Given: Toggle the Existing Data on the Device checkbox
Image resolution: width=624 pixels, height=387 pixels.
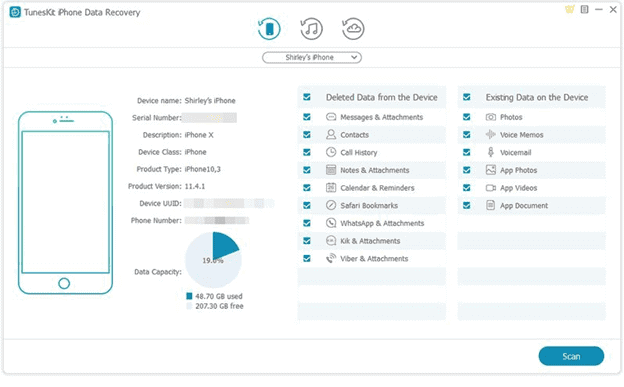Looking at the screenshot, I should click(467, 97).
